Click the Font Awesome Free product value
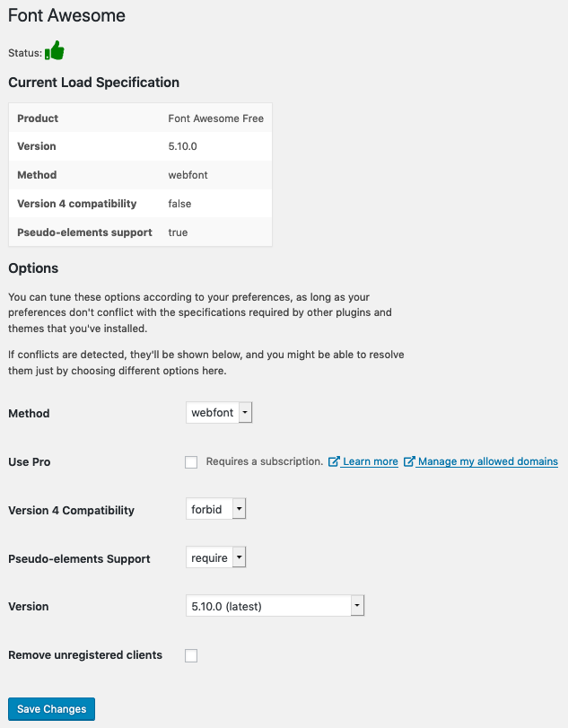Viewport: 568px width, 728px height. pos(215,118)
